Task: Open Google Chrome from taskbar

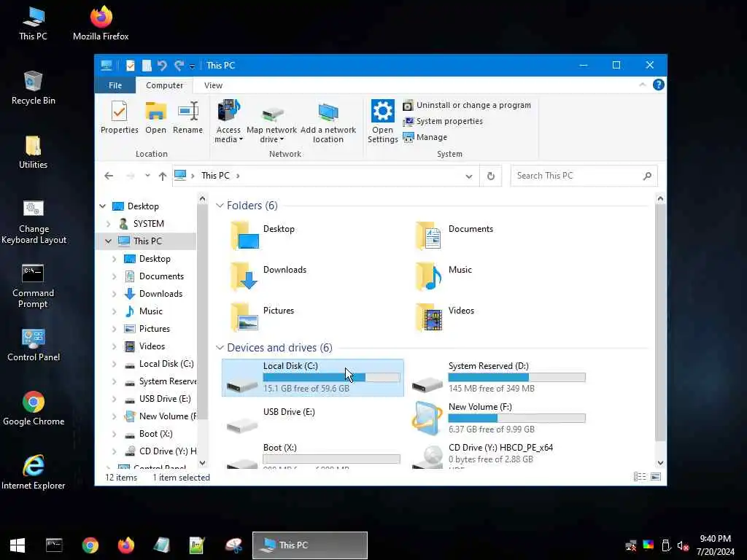Action: [x=90, y=545]
